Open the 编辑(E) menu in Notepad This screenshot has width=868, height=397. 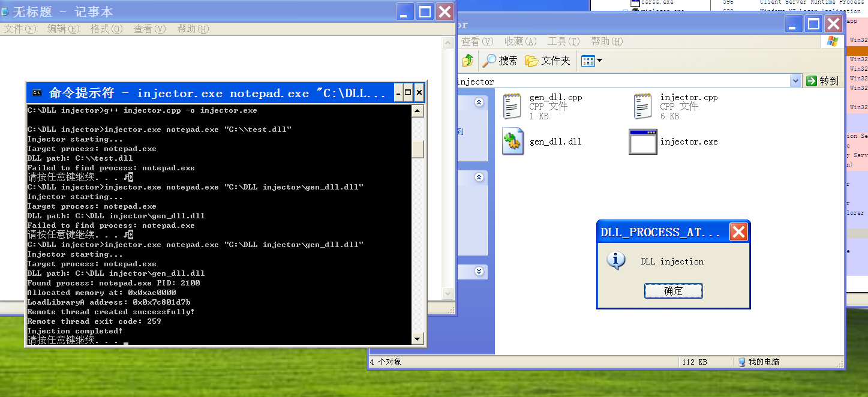(63, 29)
